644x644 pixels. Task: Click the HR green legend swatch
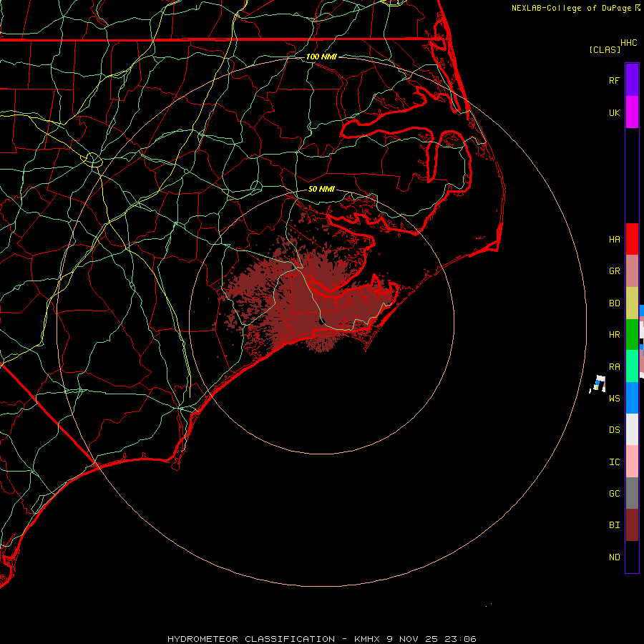[632, 335]
